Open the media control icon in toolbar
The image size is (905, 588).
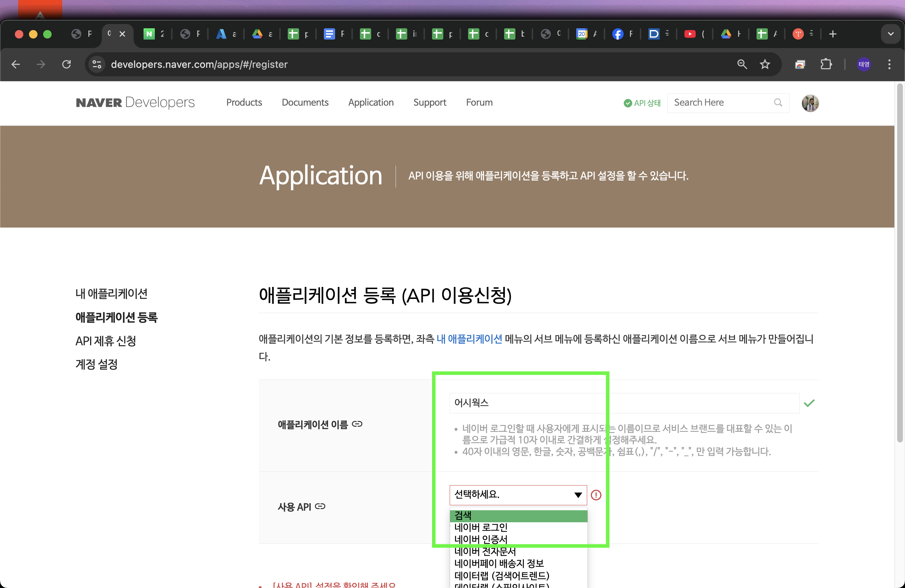tap(800, 64)
